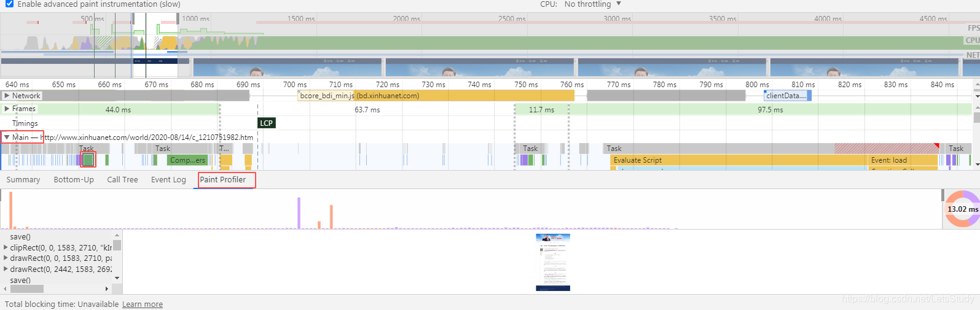Click the green paint event in Main
The width and height of the screenshot is (980, 310).
88,160
